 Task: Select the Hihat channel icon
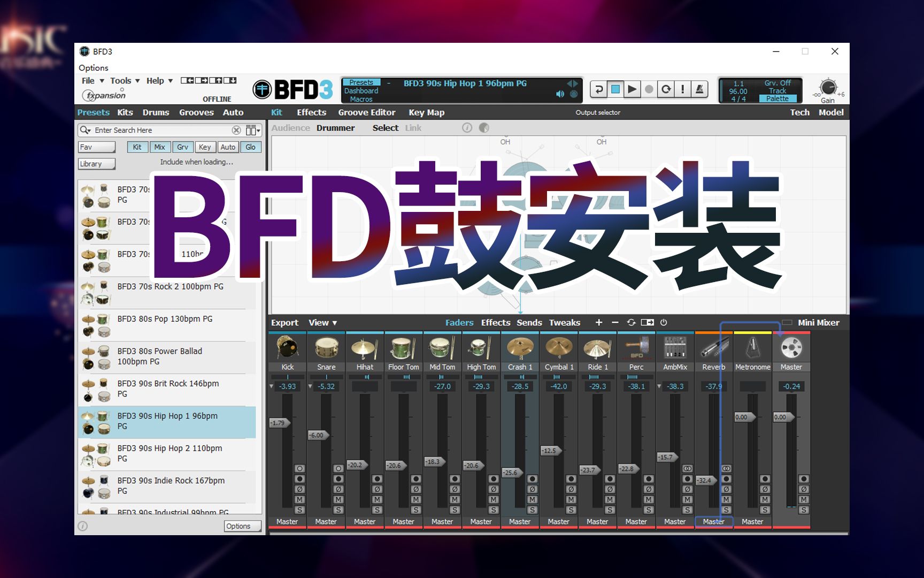365,348
